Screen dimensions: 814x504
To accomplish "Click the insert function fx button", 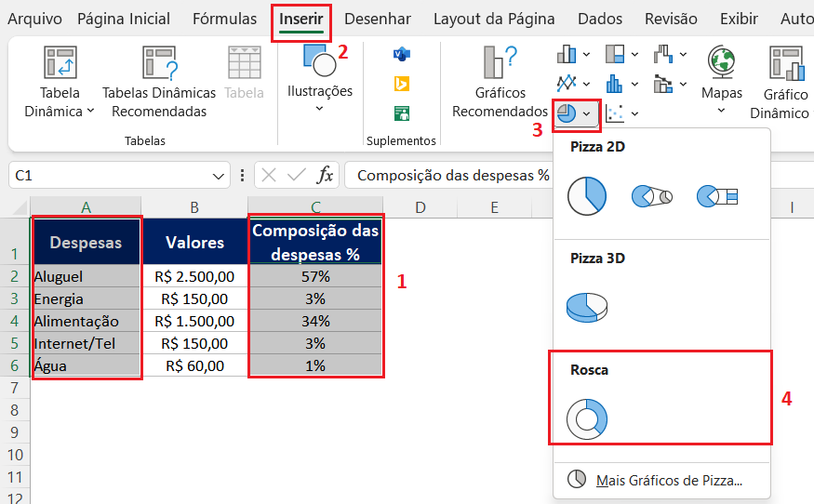I will click(326, 175).
